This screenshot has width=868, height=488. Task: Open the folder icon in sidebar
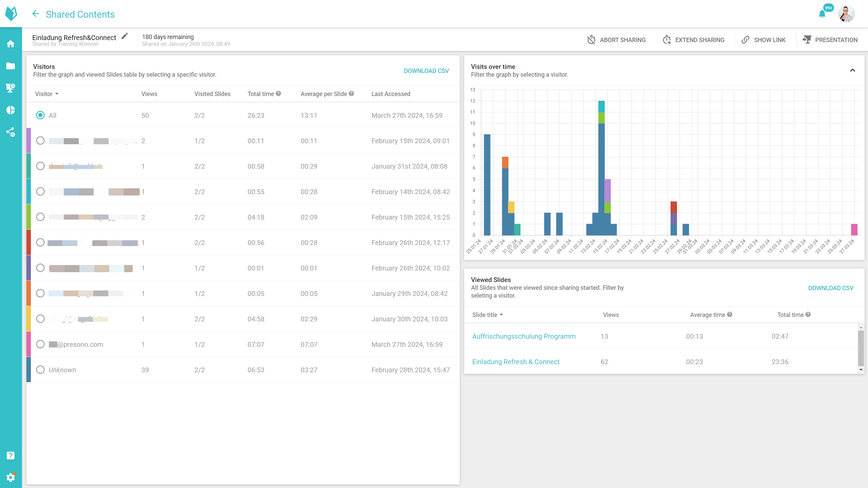[x=11, y=66]
